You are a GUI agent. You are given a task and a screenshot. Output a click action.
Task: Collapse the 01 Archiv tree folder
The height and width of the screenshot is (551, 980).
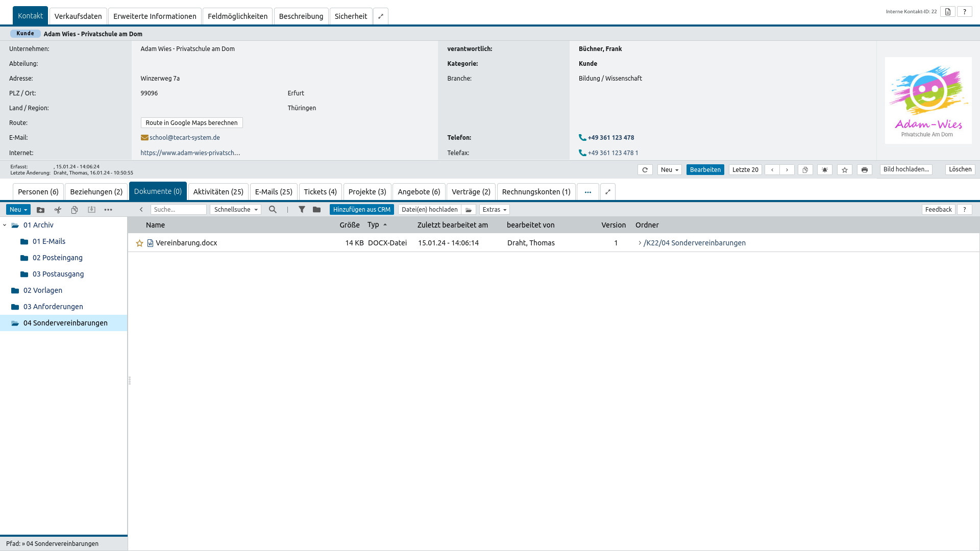5,225
